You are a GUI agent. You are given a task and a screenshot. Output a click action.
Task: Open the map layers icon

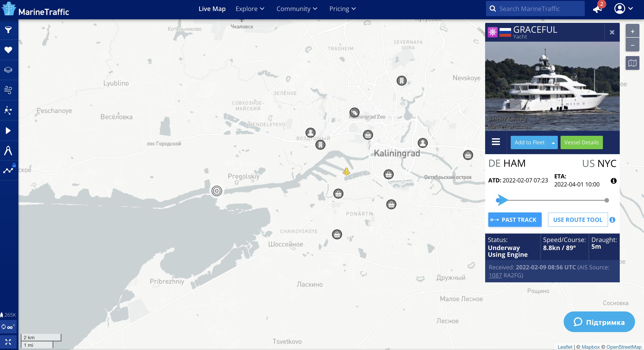(x=8, y=70)
